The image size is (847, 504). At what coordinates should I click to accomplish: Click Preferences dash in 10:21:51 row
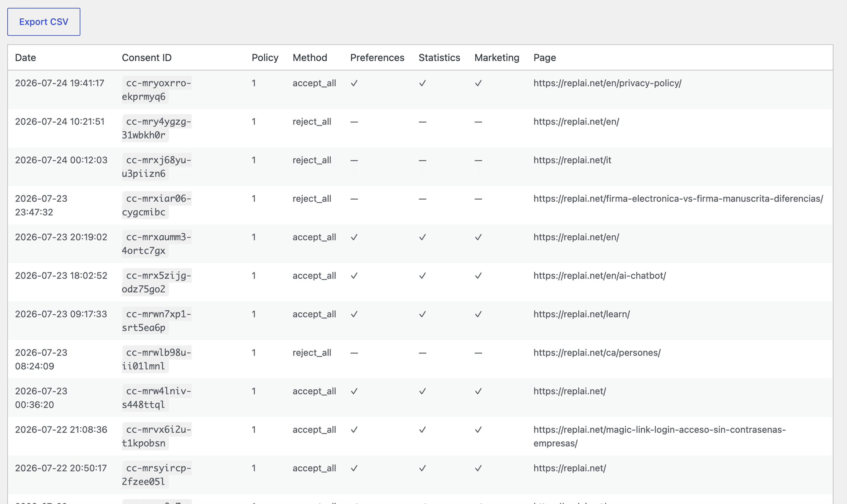[354, 122]
